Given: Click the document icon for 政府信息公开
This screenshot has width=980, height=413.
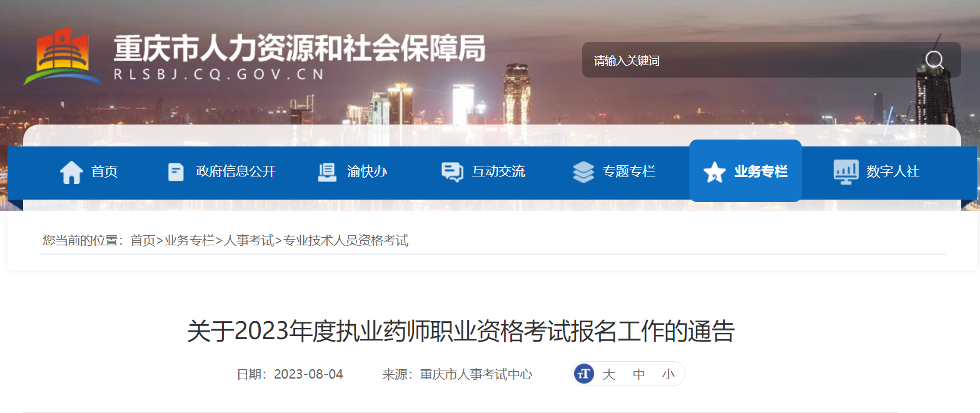Looking at the screenshot, I should (x=176, y=171).
